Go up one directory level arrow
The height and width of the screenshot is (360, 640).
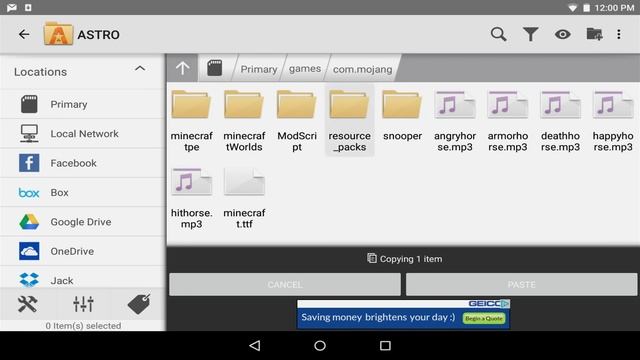[x=182, y=68]
